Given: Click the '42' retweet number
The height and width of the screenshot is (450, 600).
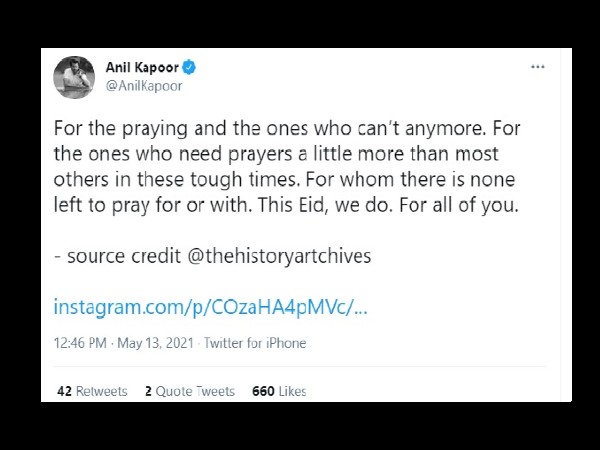Looking at the screenshot, I should 64,391.
